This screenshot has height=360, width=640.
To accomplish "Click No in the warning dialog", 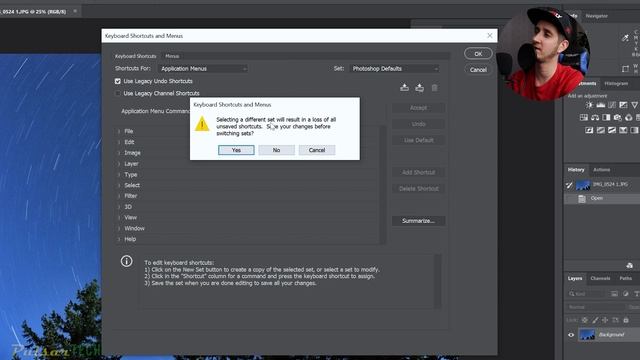I will click(276, 150).
